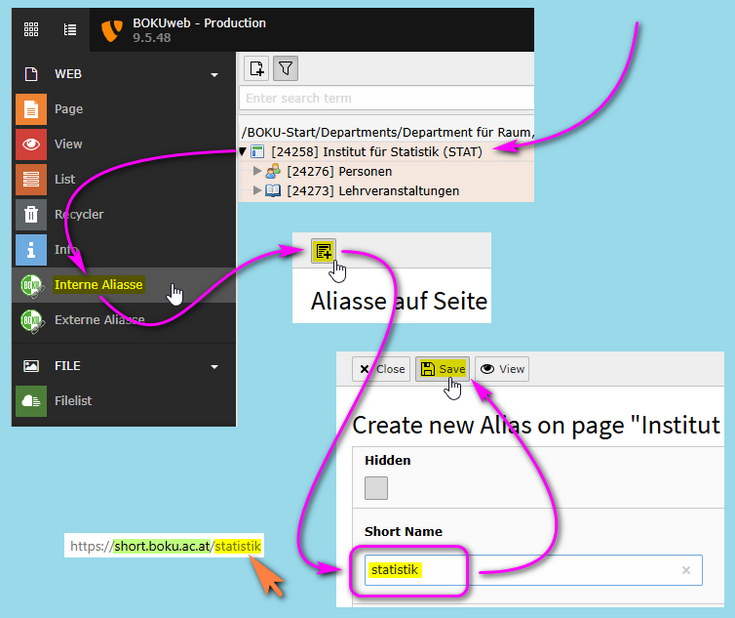Create a new page in tree
The height and width of the screenshot is (618, 735).
256,68
